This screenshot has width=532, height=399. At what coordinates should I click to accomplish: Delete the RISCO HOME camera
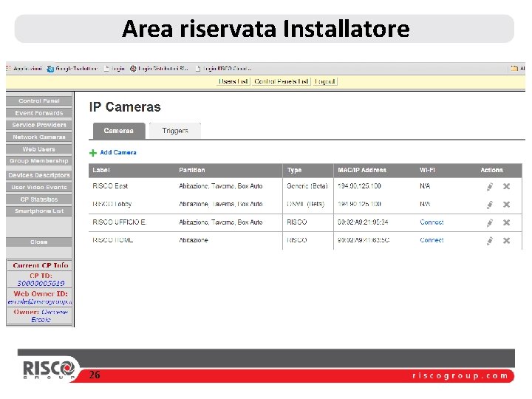coord(506,241)
